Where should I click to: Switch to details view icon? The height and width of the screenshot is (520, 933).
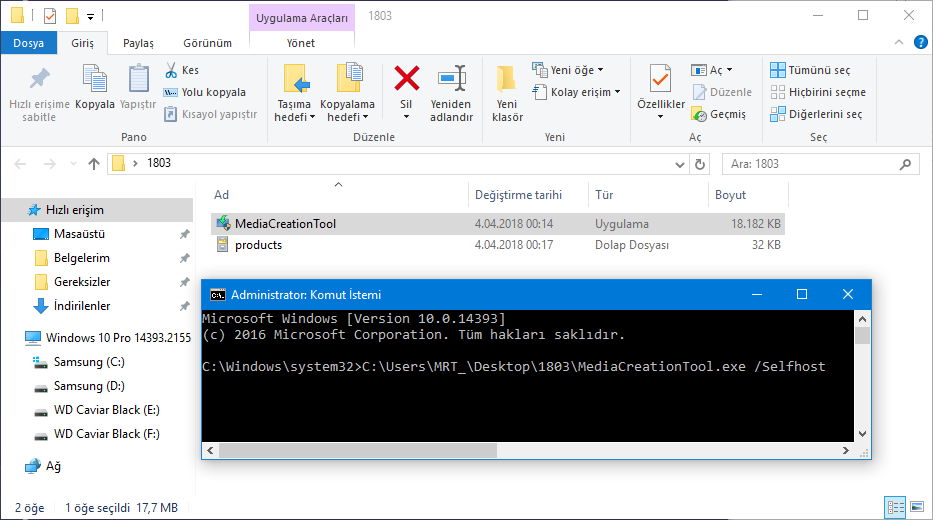[x=895, y=507]
